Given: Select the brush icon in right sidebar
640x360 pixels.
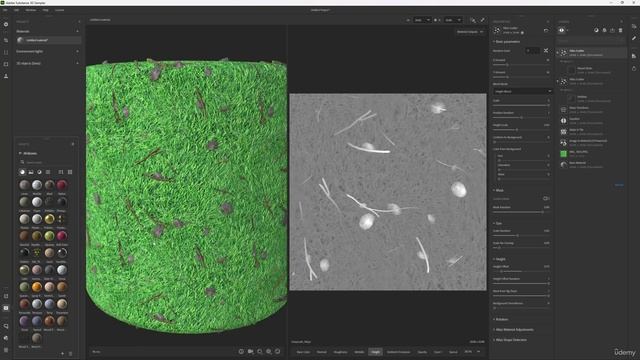Looking at the screenshot, I should coord(634,38).
